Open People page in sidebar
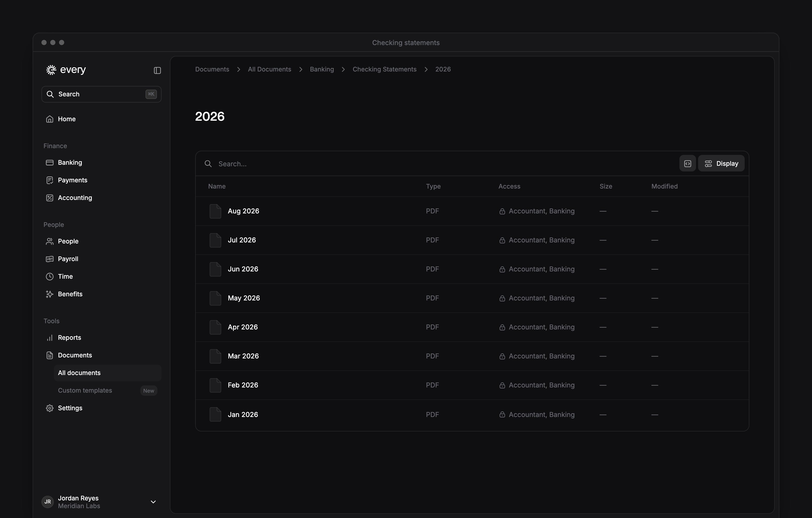The height and width of the screenshot is (518, 812). (101, 241)
